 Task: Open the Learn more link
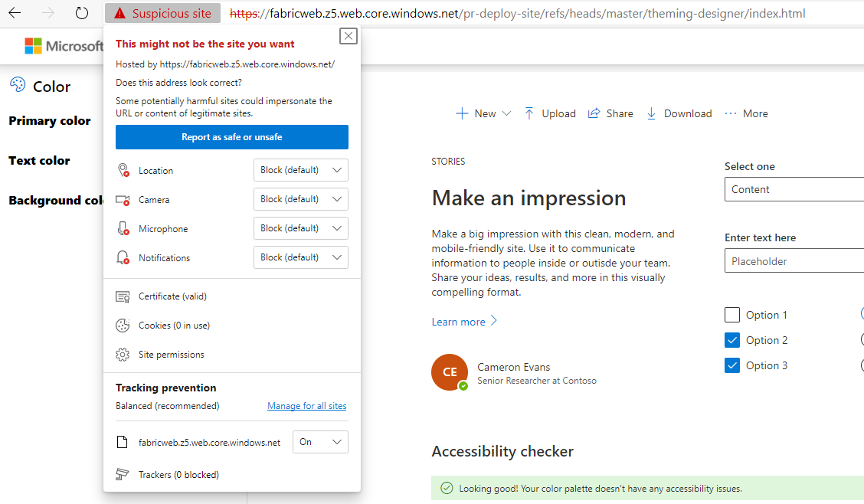coord(458,321)
